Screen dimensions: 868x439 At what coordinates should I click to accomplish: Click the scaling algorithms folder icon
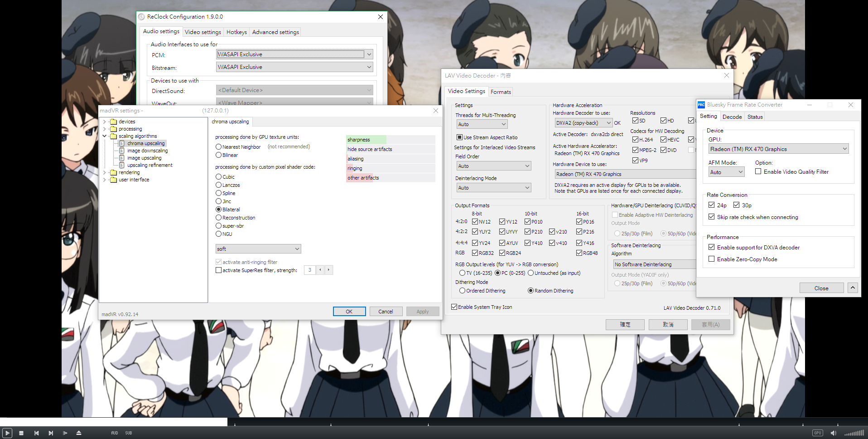click(x=114, y=136)
